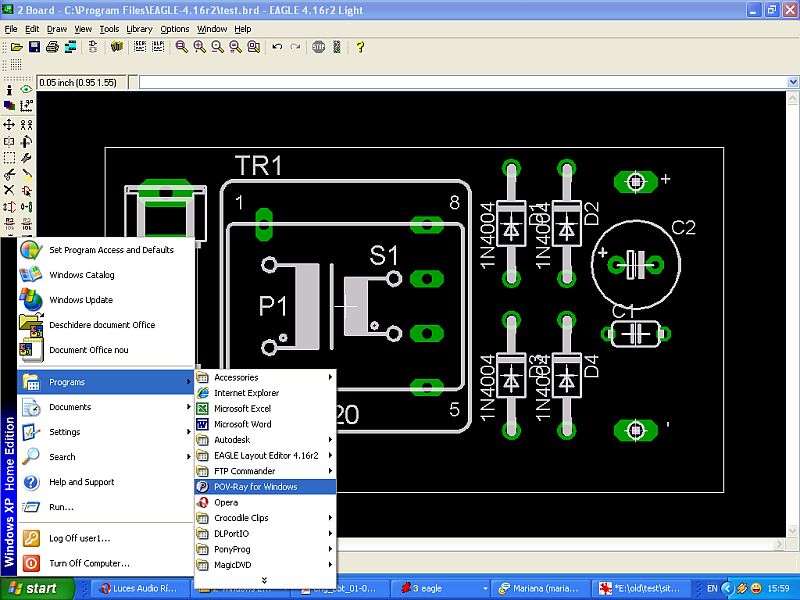Expand the FTP Commander folder
This screenshot has height=600, width=800.
click(x=265, y=471)
